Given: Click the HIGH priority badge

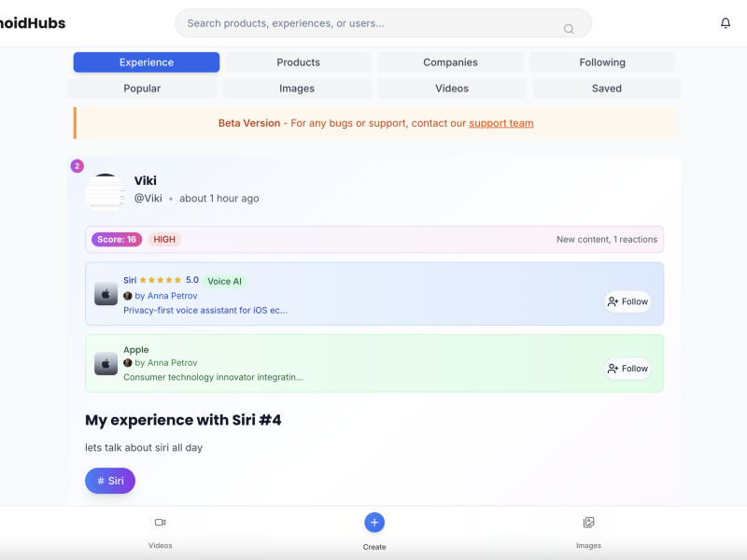Looking at the screenshot, I should [x=164, y=240].
